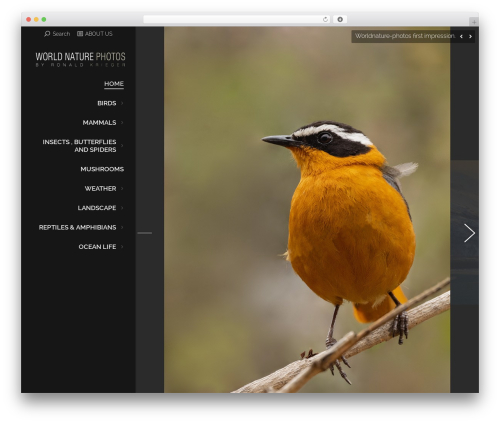Viewport: 500px width, 423px height.
Task: Expand the BIRDS submenu chevron
Action: [122, 103]
